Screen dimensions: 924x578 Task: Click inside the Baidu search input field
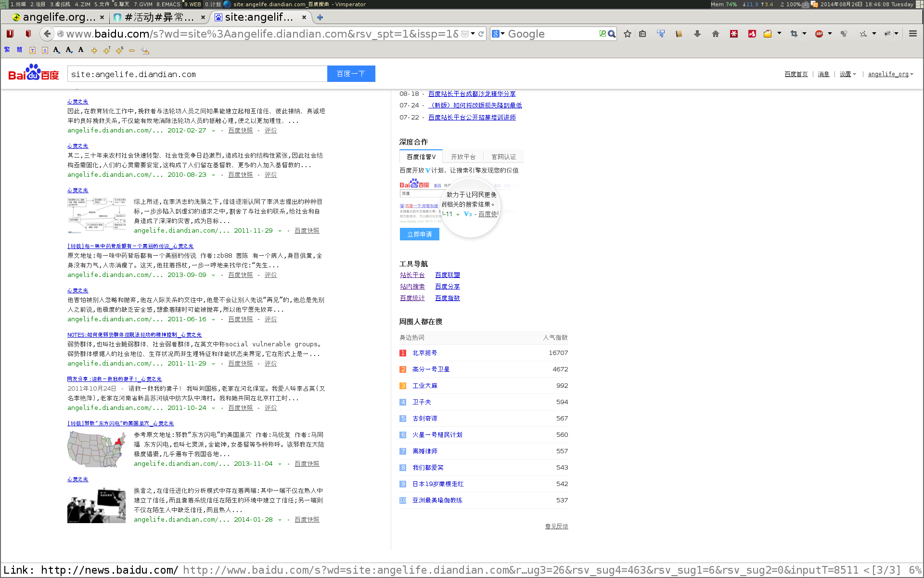(x=197, y=74)
